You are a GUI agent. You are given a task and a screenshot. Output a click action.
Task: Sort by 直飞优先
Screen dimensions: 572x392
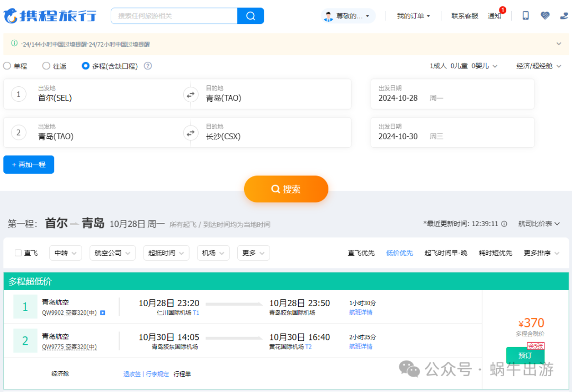361,253
